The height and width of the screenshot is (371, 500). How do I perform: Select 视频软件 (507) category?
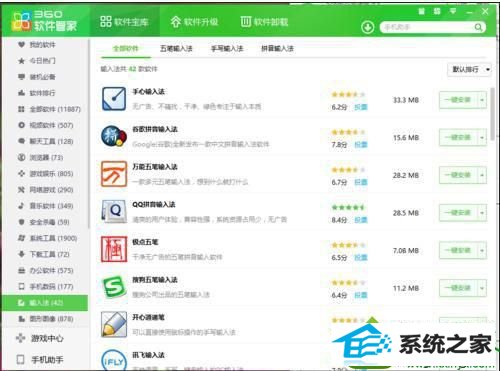click(45, 125)
